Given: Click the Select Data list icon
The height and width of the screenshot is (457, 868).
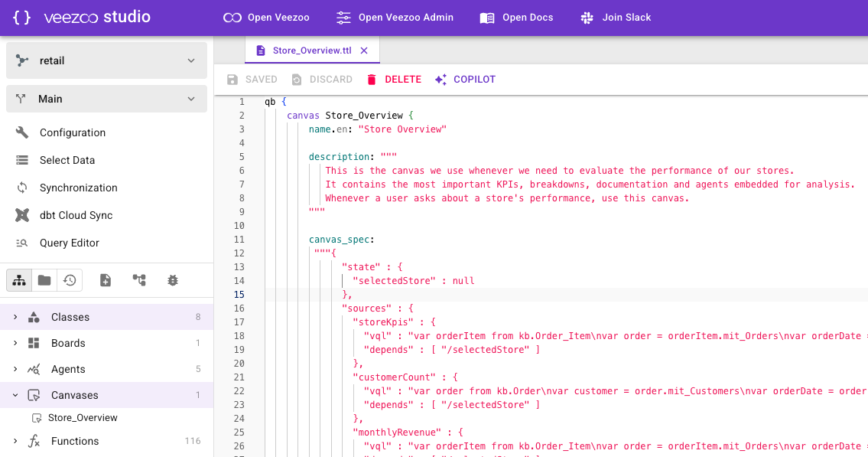Looking at the screenshot, I should coord(22,160).
